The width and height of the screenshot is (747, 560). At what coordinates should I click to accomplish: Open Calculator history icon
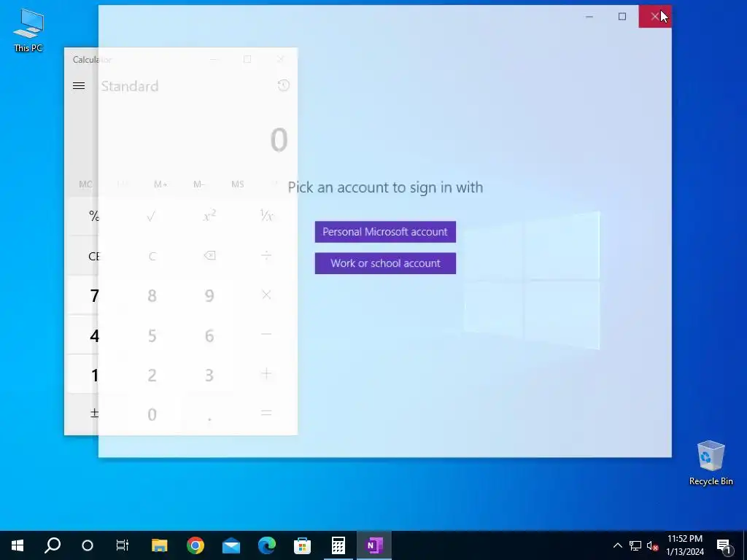284,86
